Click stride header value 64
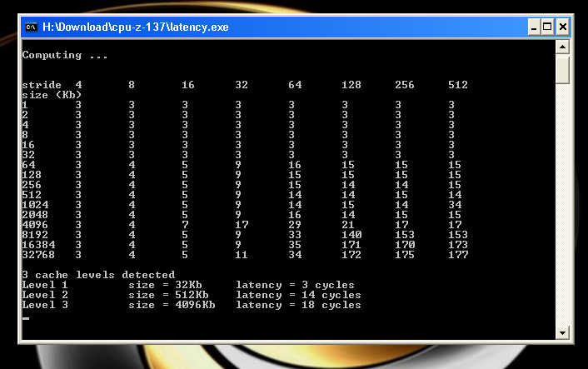The width and height of the screenshot is (588, 369). (x=295, y=85)
